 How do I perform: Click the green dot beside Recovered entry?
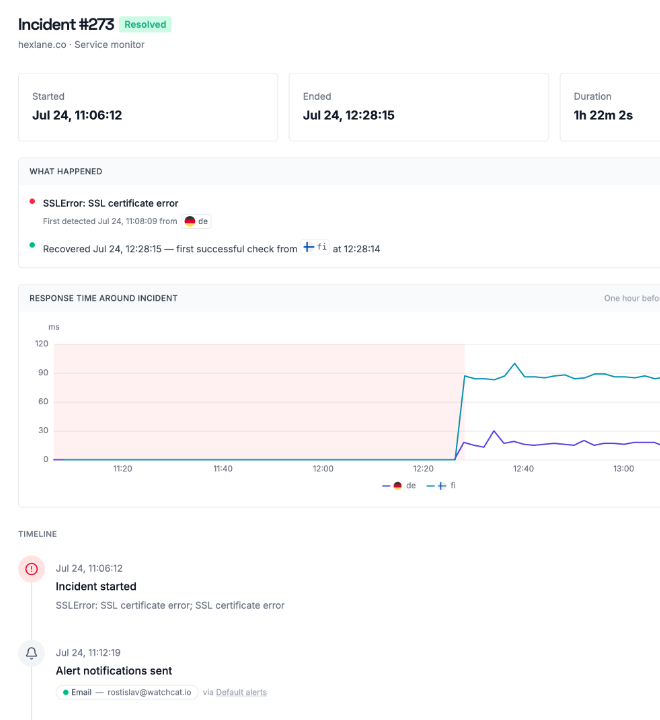(32, 245)
